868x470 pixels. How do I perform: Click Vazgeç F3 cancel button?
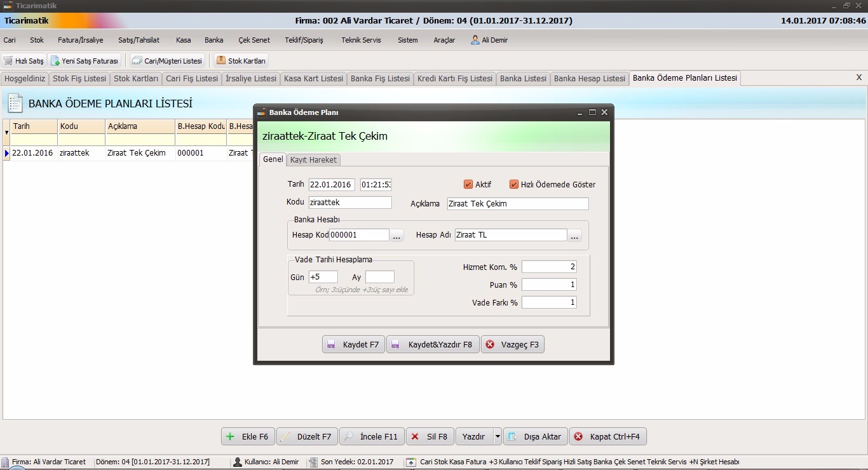click(512, 345)
